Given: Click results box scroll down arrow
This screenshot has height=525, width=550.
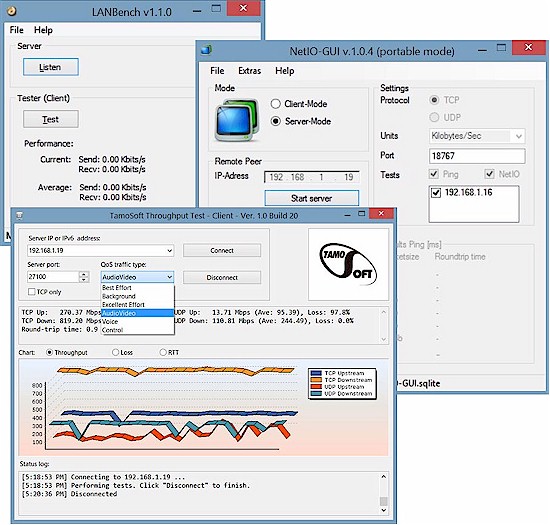Looking at the screenshot, I should click(384, 339).
